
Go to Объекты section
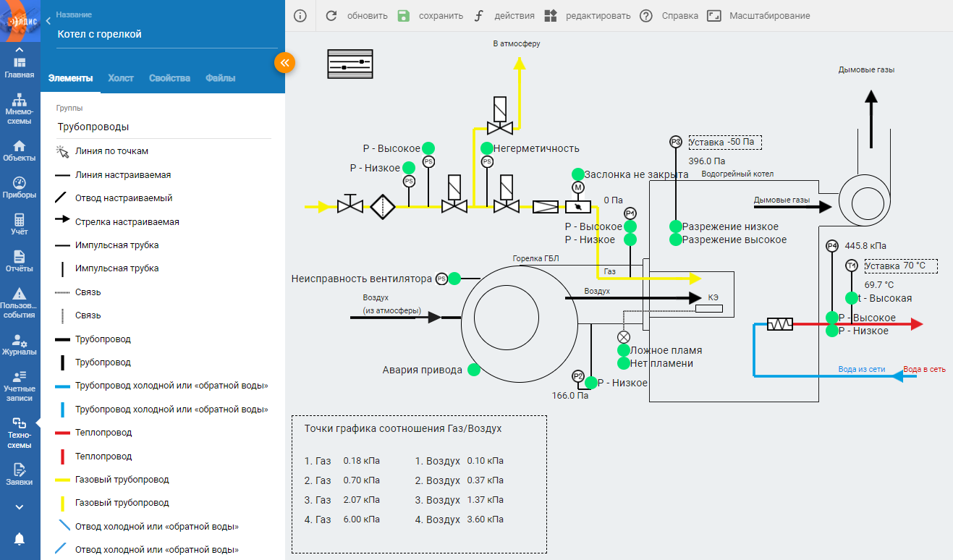tap(20, 150)
